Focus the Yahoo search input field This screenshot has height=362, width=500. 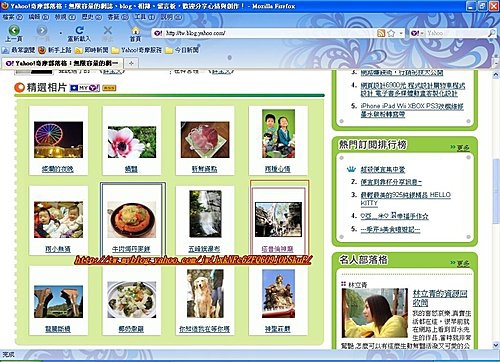click(x=456, y=33)
